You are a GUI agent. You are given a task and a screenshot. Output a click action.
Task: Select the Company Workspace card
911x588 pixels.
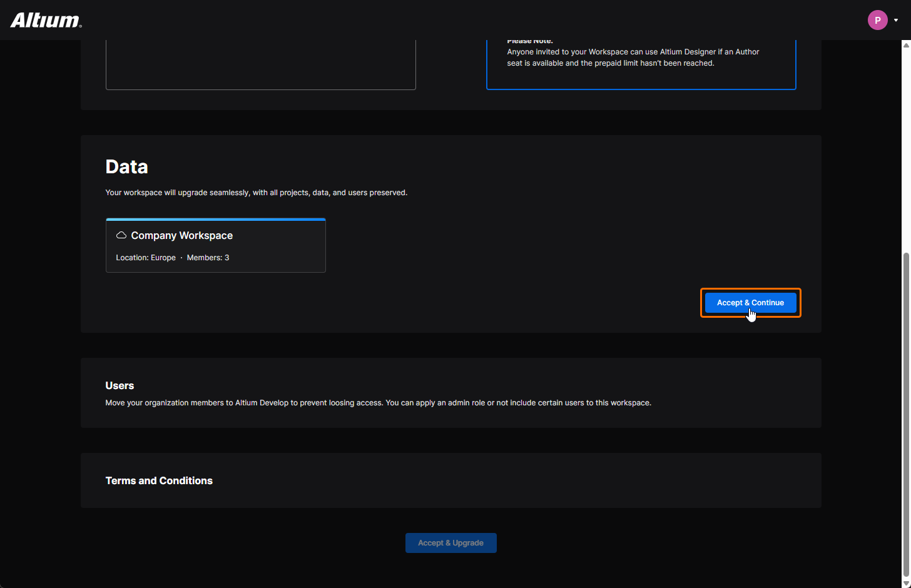pos(216,245)
